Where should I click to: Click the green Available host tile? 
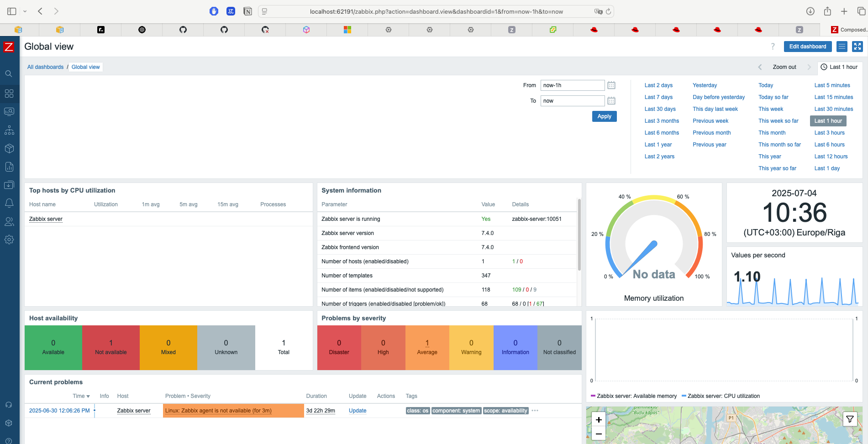pyautogui.click(x=53, y=348)
